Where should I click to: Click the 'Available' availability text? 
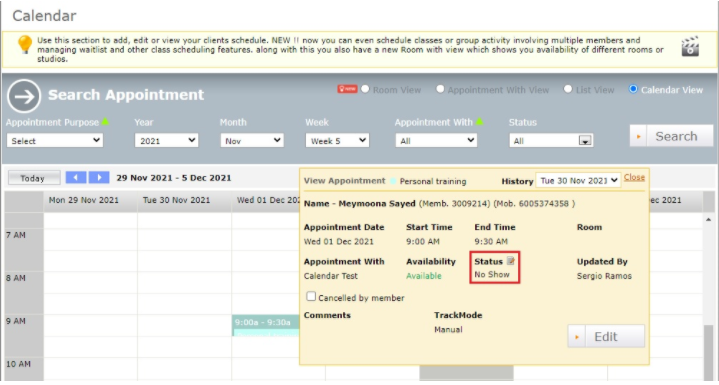[x=424, y=276]
